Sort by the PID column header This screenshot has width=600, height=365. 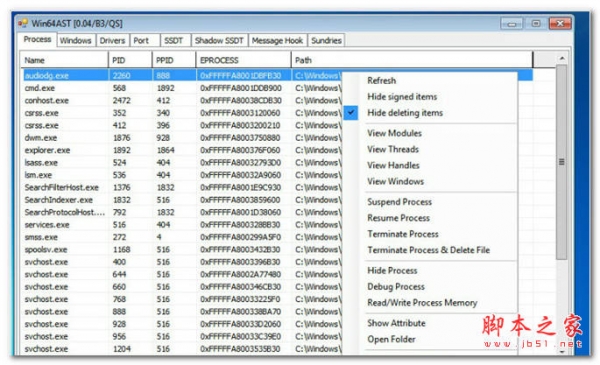pyautogui.click(x=130, y=60)
